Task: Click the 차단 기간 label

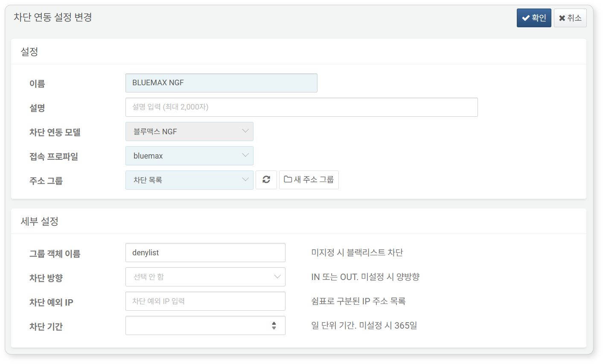Action: 46,326
